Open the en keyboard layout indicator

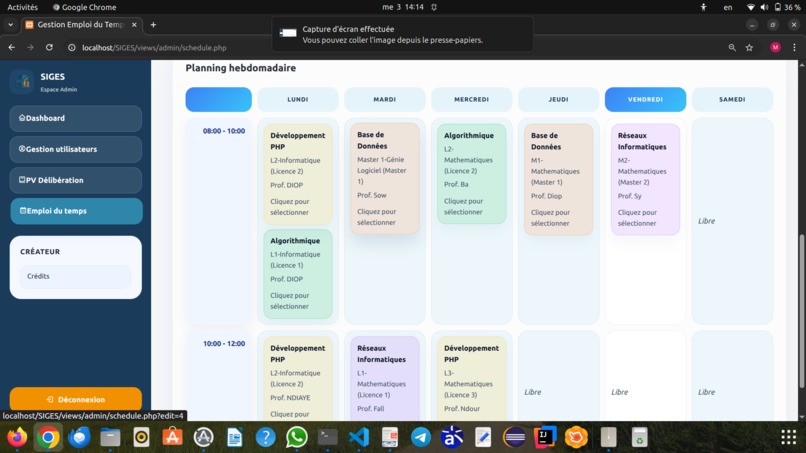[x=728, y=7]
